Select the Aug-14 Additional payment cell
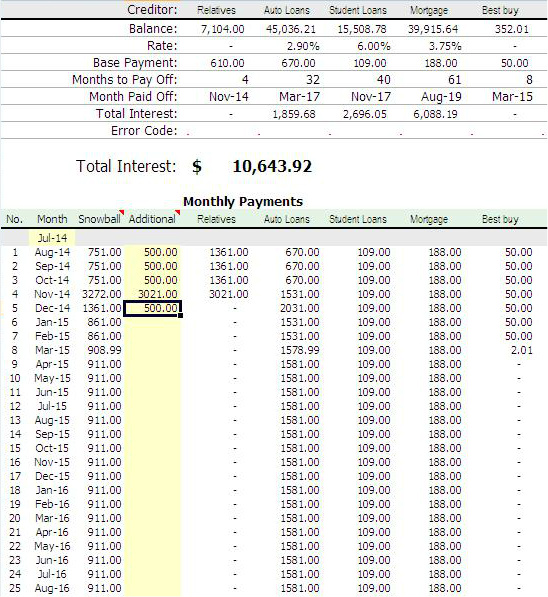Viewport: 548px width, 597px height. (152, 252)
